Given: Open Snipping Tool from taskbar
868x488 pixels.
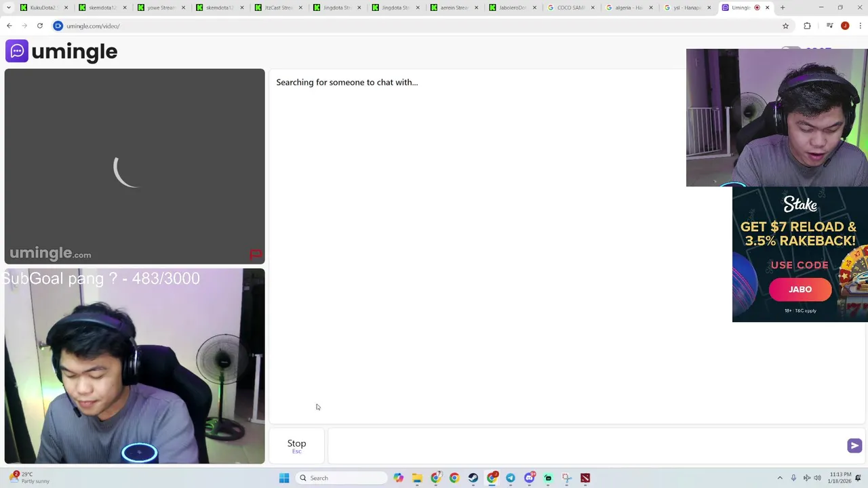Looking at the screenshot, I should point(567,478).
